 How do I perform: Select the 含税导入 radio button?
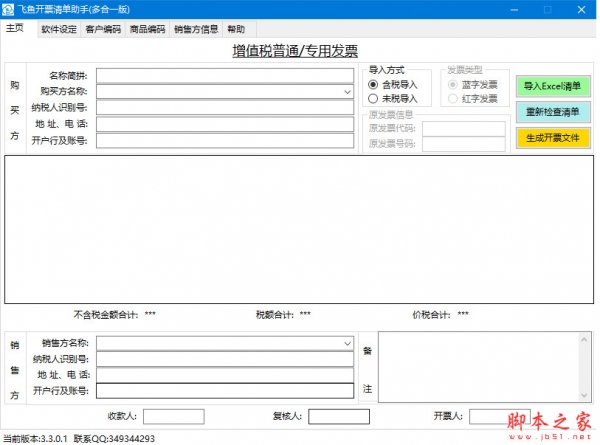click(x=374, y=85)
